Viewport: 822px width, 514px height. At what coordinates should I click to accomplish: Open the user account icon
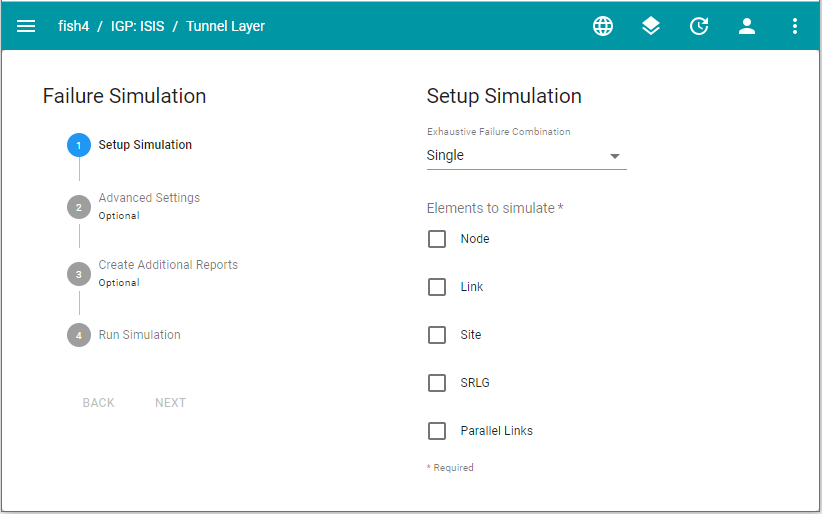747,27
